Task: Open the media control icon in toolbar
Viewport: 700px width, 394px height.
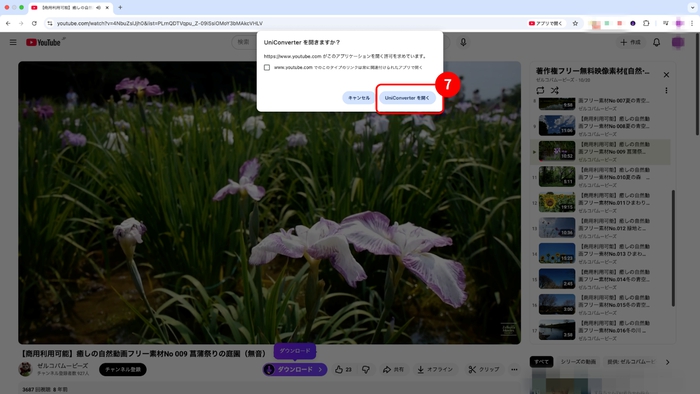Action: (666, 23)
